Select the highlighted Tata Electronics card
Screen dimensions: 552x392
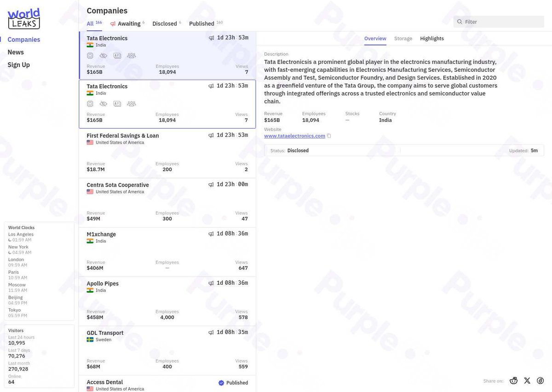tap(167, 55)
